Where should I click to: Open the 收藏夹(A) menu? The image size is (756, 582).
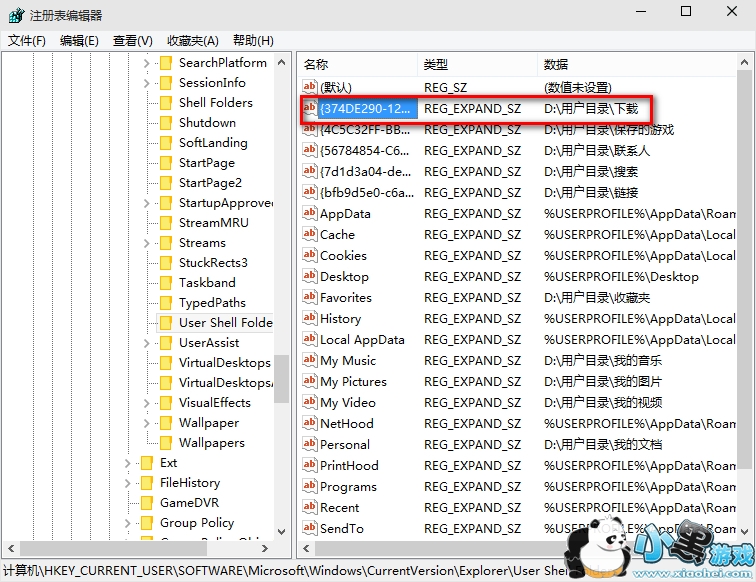[x=193, y=41]
